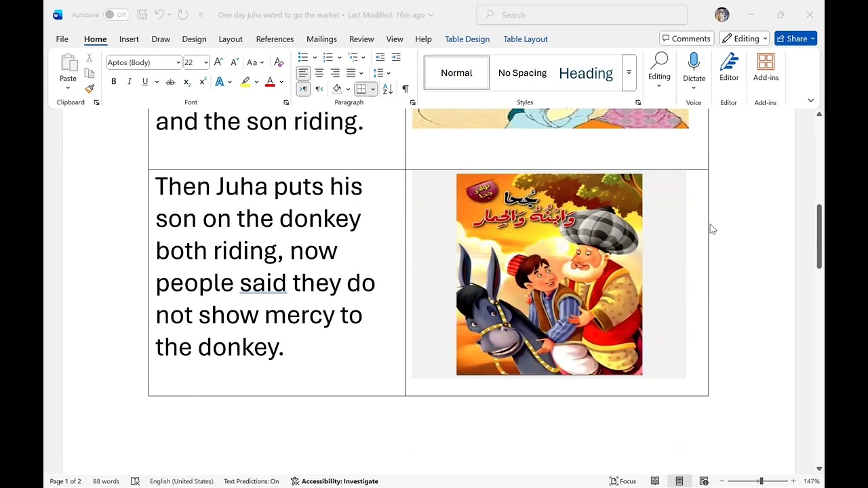Image resolution: width=868 pixels, height=488 pixels.
Task: Open shading color paint bucket
Action: click(x=337, y=89)
